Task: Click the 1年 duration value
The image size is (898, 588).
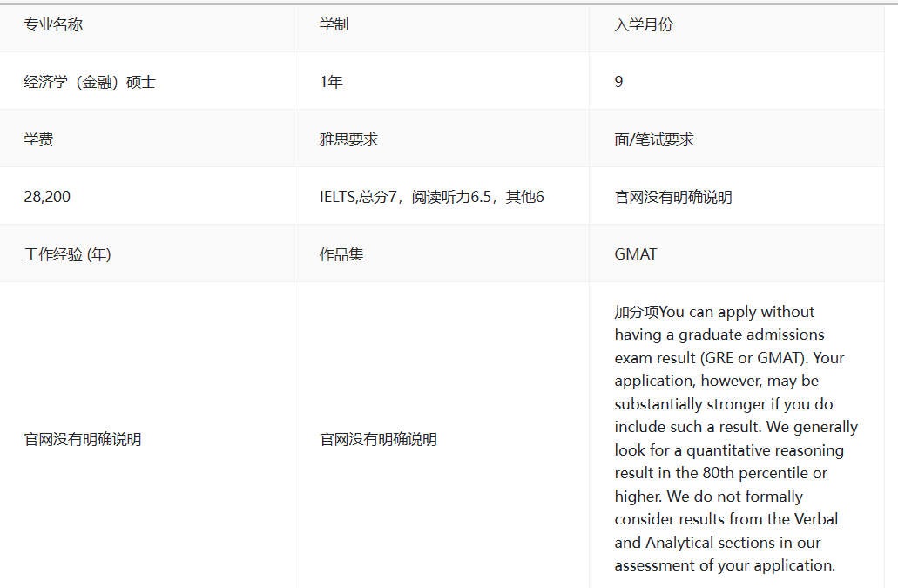Action: click(331, 82)
